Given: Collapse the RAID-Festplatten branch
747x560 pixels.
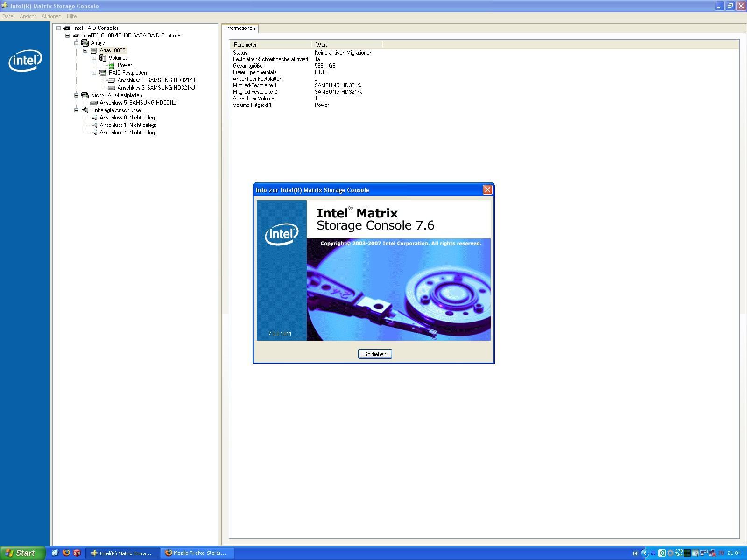Looking at the screenshot, I should (94, 73).
